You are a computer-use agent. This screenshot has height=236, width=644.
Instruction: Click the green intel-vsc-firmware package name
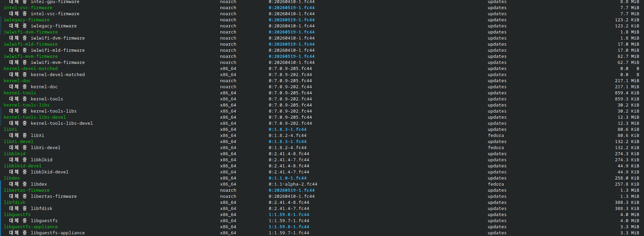coord(28,8)
